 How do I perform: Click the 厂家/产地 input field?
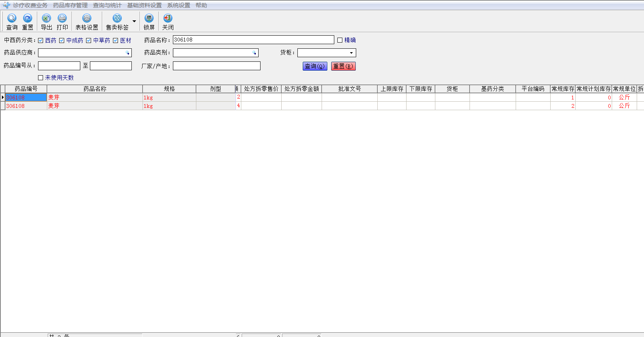[x=216, y=66]
